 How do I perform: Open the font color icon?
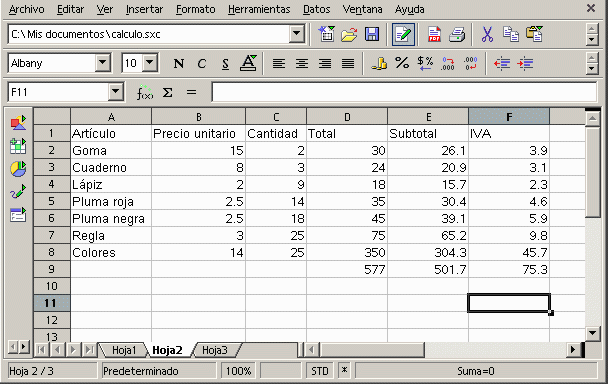[x=248, y=63]
